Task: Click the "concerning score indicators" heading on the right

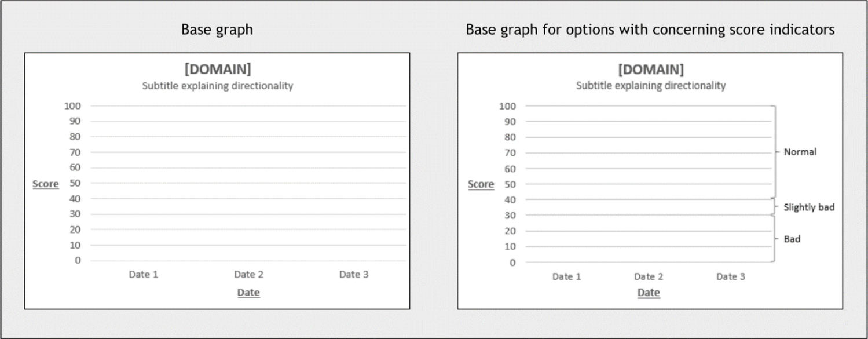Action: [650, 30]
